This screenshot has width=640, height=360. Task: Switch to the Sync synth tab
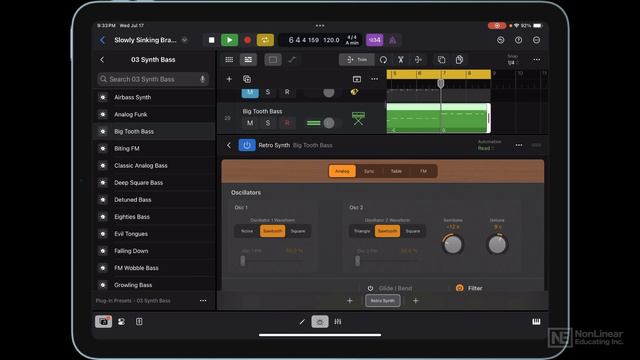tap(369, 171)
